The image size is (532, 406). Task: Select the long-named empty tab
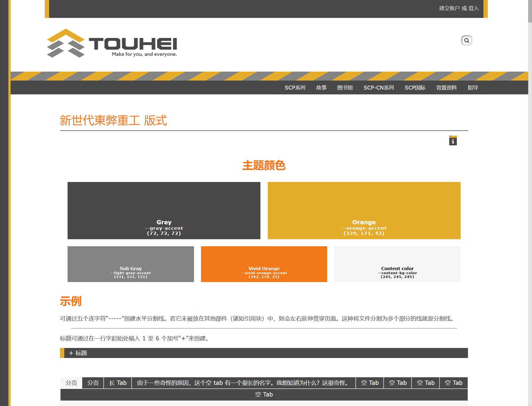243,383
